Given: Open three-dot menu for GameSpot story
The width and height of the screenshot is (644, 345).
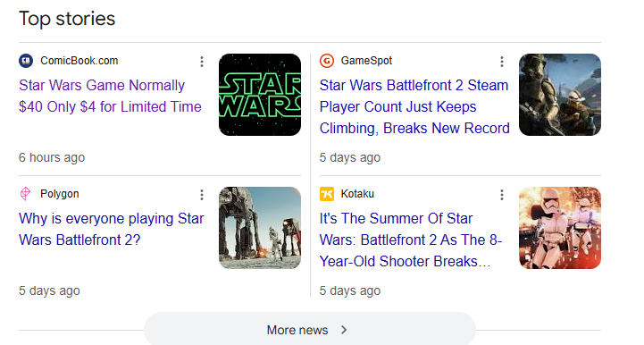Looking at the screenshot, I should tap(502, 62).
